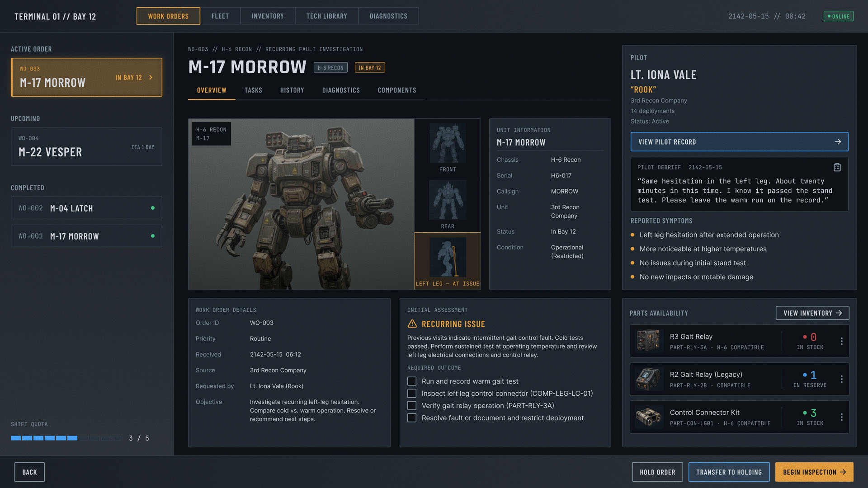Select the Left Leg At Issue thumbnail
Image resolution: width=868 pixels, height=488 pixels.
coord(448,261)
